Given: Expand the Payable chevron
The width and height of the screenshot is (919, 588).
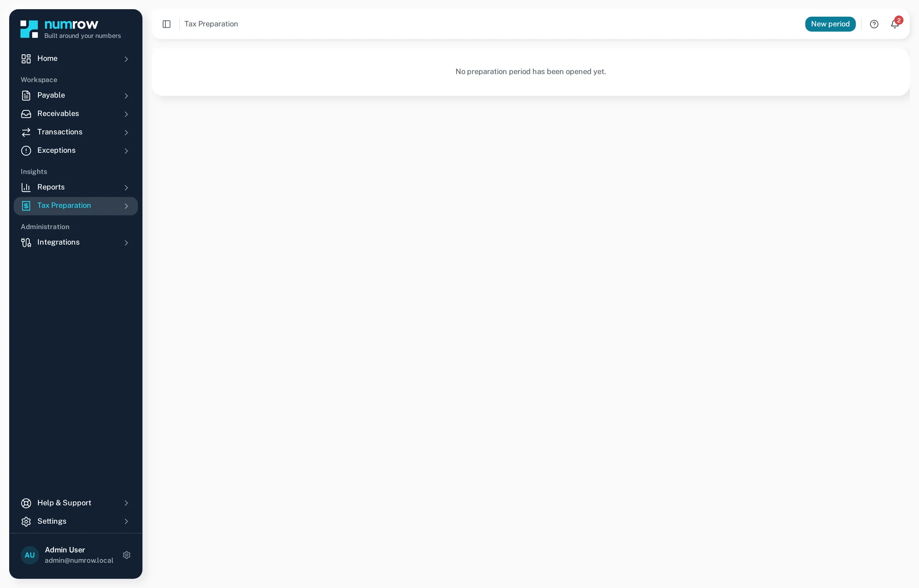Looking at the screenshot, I should (x=126, y=96).
